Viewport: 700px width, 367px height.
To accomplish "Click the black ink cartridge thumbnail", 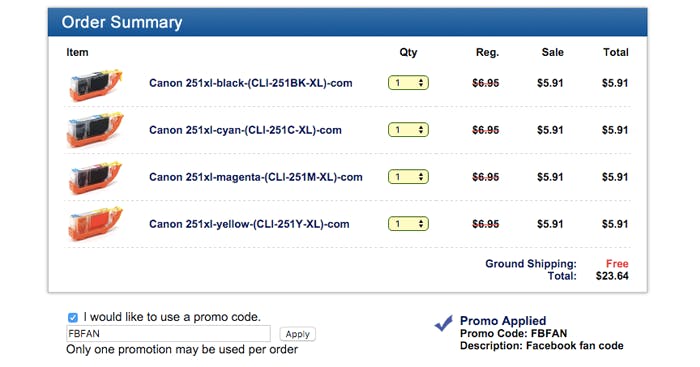I will [95, 84].
